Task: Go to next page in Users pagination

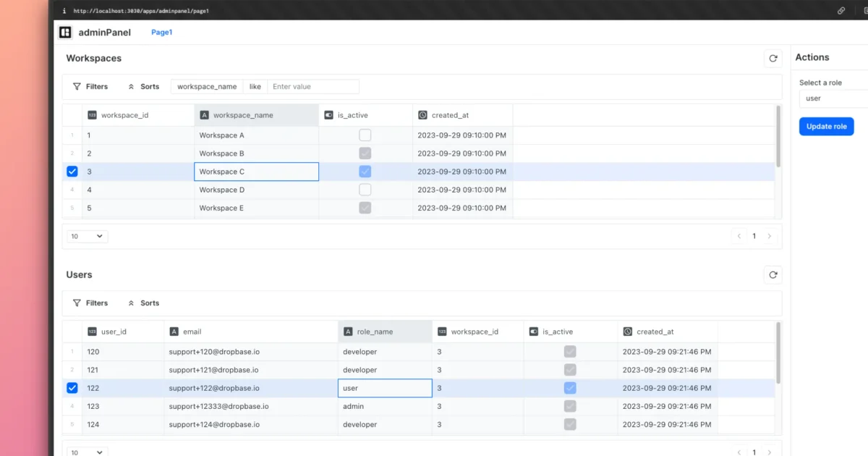Action: (x=770, y=452)
